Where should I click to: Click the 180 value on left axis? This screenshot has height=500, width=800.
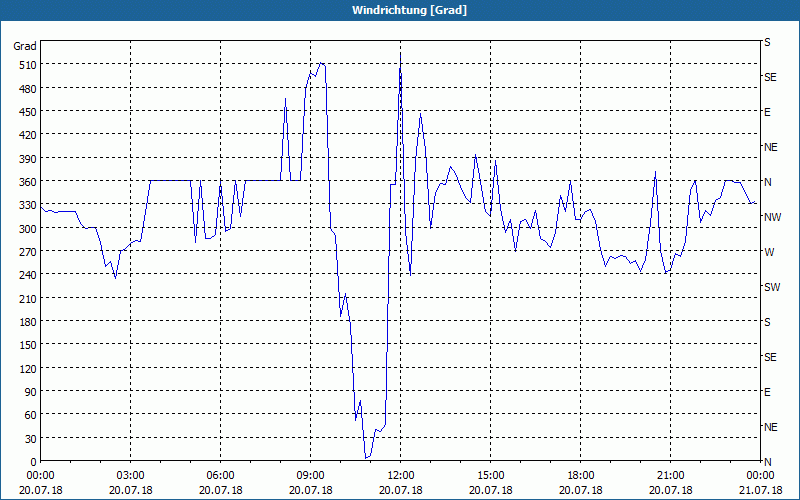tap(27, 322)
